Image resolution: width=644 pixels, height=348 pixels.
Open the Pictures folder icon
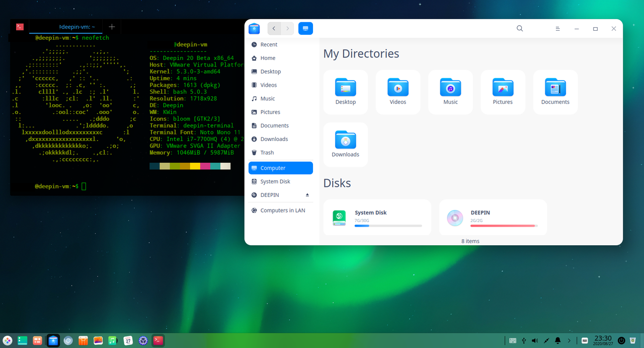[503, 92]
